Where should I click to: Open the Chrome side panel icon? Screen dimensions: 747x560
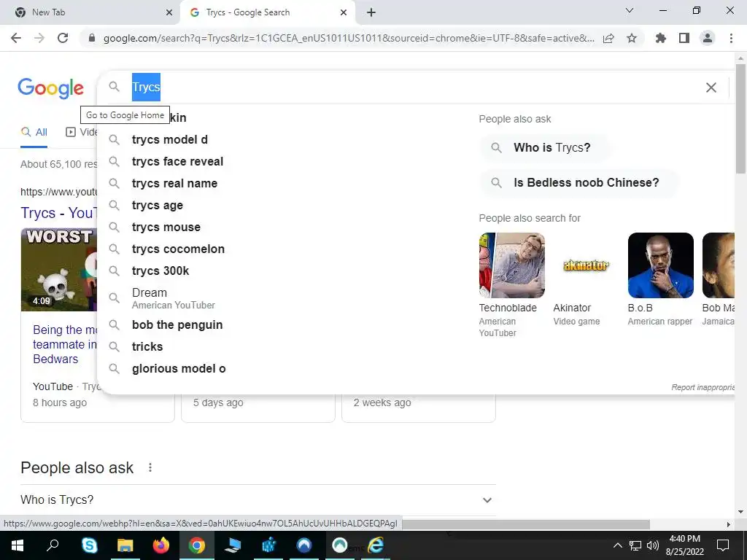(684, 38)
